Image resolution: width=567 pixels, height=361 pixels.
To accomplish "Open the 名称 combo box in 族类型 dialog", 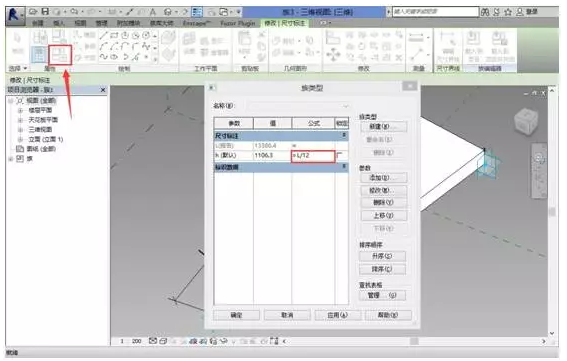I will (x=299, y=106).
